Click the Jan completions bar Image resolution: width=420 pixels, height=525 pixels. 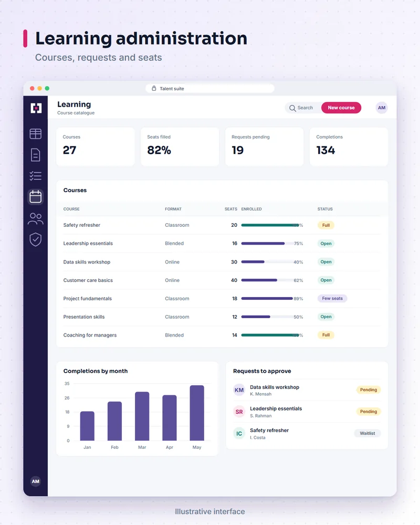[87, 426]
